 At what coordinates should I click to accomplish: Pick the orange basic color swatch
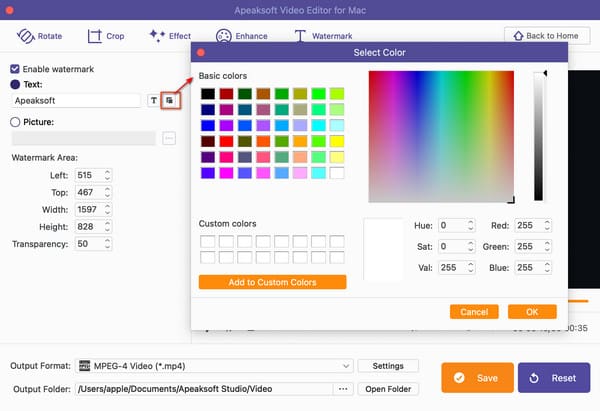tap(300, 141)
